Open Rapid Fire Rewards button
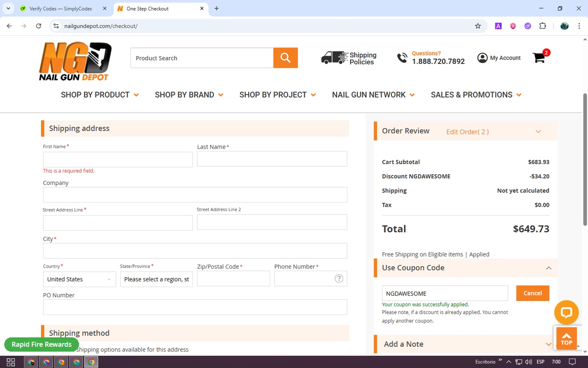Viewport: 588px width, 368px height. pos(42,344)
